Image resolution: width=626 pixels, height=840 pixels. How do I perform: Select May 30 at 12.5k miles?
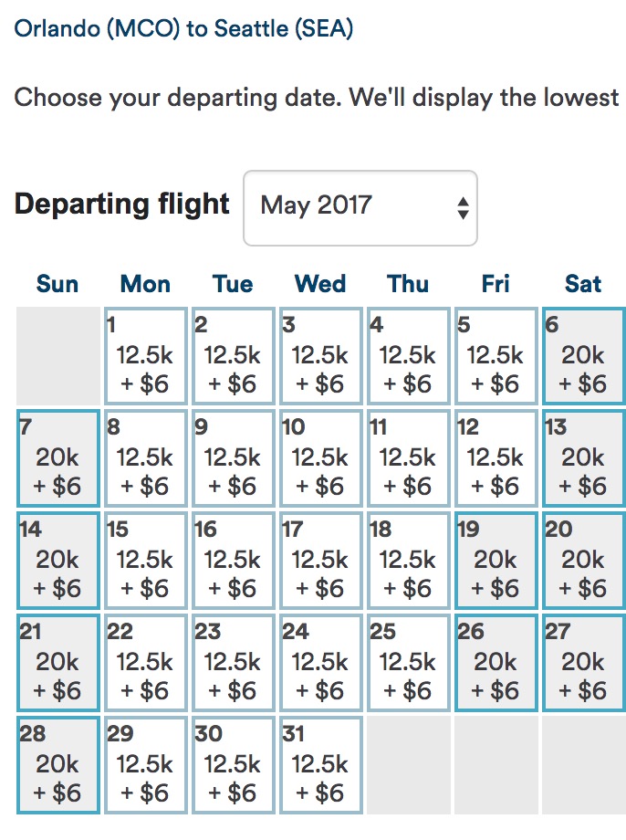pos(233,765)
